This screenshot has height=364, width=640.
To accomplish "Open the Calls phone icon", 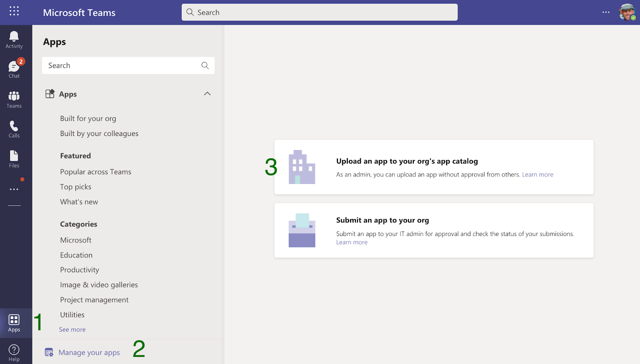I will [14, 129].
